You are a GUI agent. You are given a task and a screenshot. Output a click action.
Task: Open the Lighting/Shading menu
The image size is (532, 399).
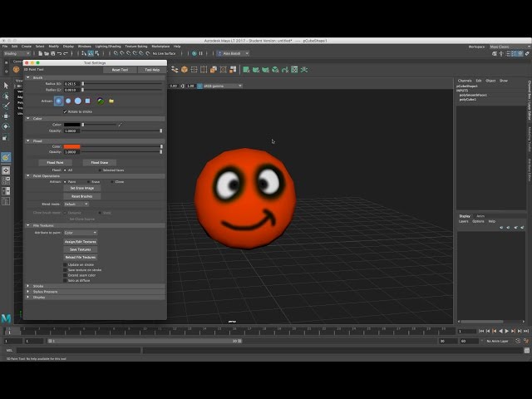tap(108, 47)
